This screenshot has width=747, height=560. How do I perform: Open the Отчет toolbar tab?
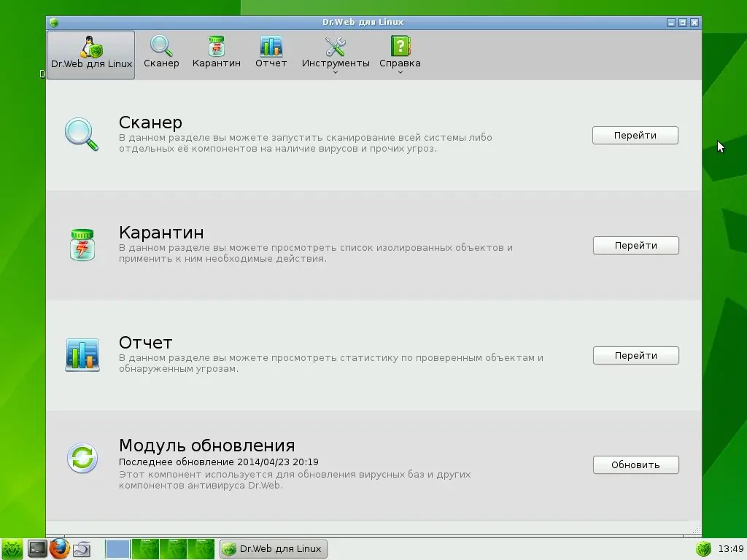pyautogui.click(x=271, y=52)
